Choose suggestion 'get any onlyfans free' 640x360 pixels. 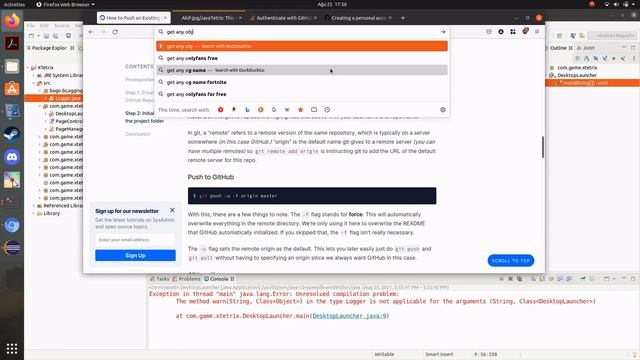pos(302,58)
